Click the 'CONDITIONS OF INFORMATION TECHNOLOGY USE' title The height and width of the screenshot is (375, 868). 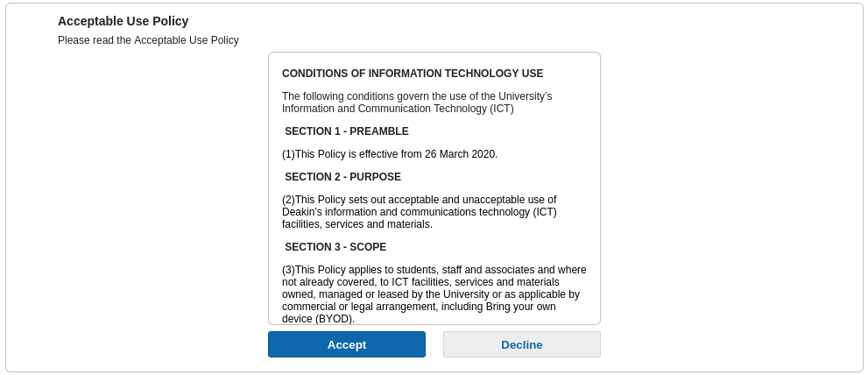coord(413,74)
